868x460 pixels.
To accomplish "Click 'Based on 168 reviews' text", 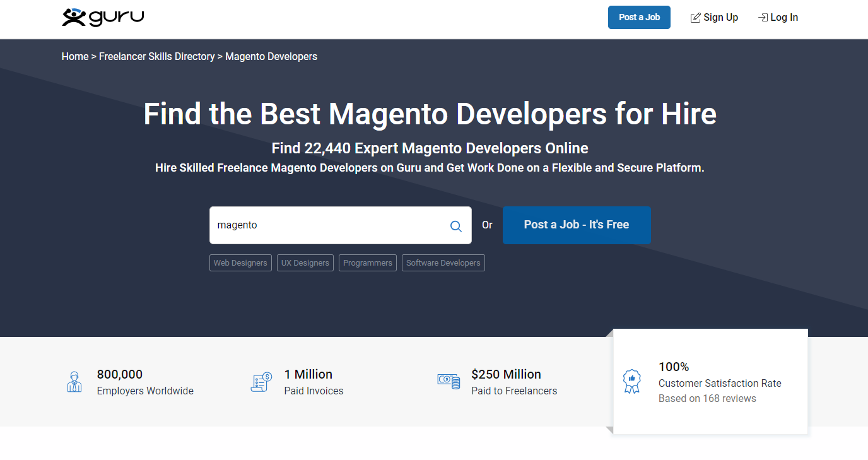I will click(x=707, y=399).
